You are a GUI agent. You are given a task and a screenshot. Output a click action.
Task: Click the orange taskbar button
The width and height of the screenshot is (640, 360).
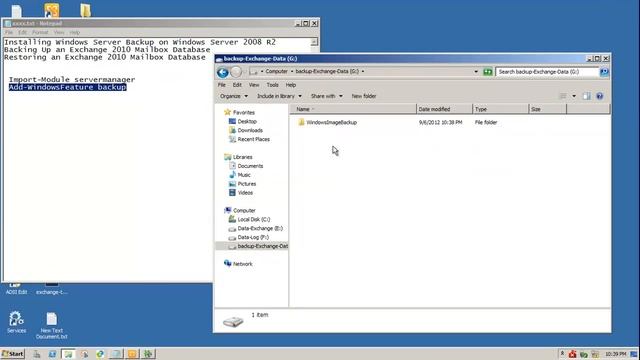132,354
